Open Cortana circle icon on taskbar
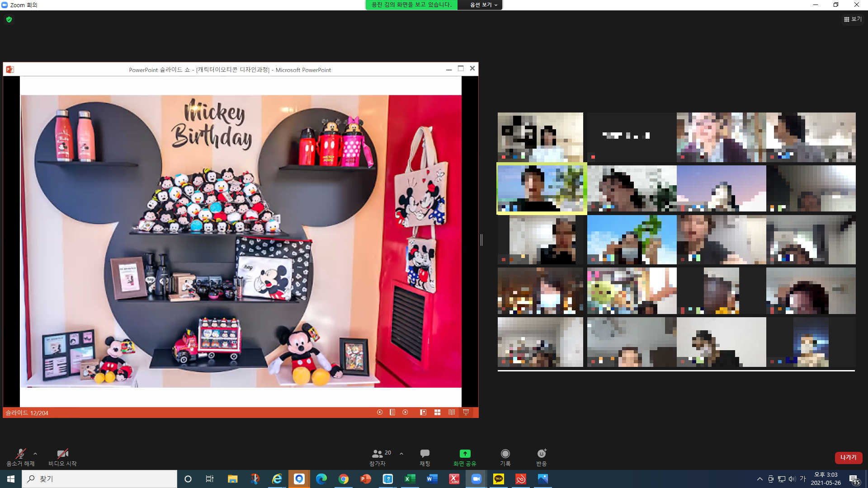868x488 pixels. (188, 479)
